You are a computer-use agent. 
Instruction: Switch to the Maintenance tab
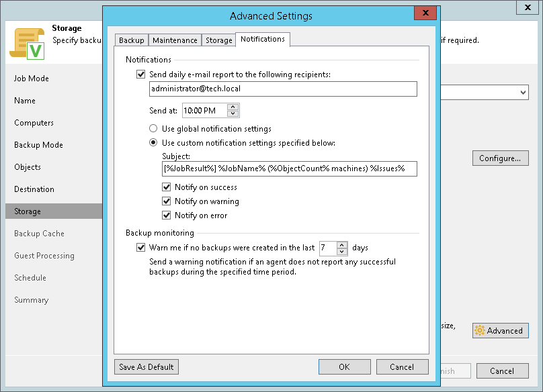[175, 40]
